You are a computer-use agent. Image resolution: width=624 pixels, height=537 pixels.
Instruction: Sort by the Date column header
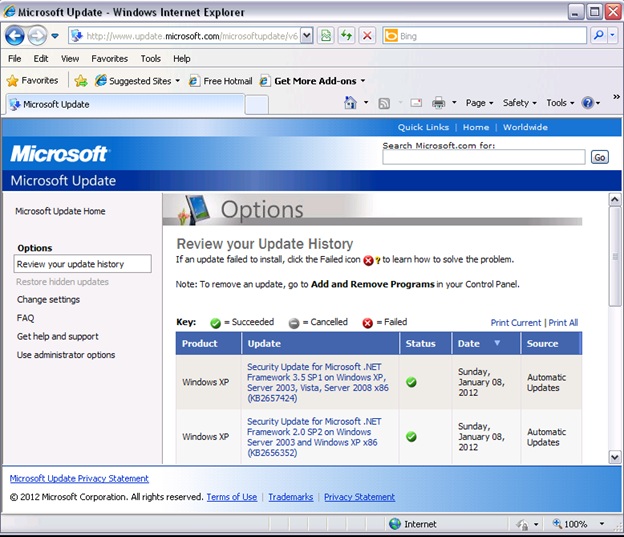(486, 343)
